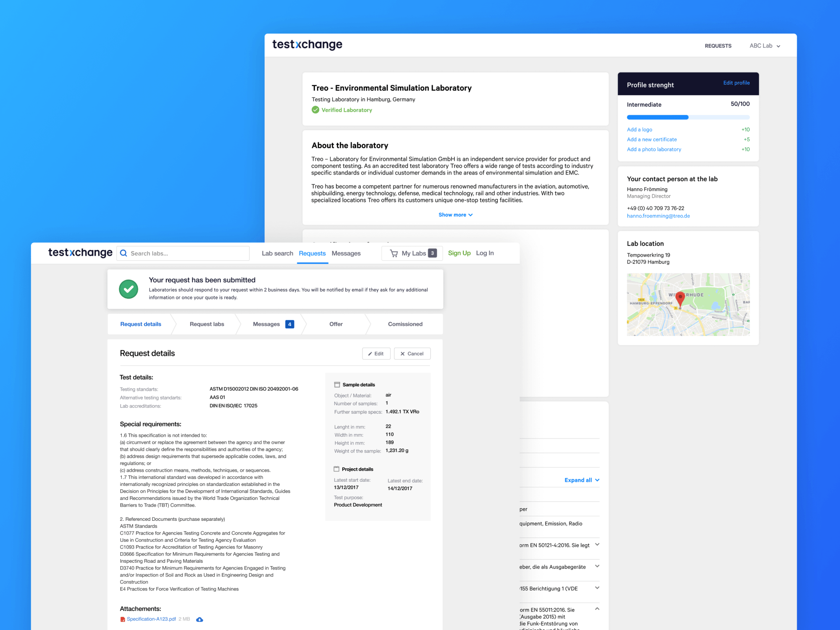Click the Messages count badge 4

(290, 324)
